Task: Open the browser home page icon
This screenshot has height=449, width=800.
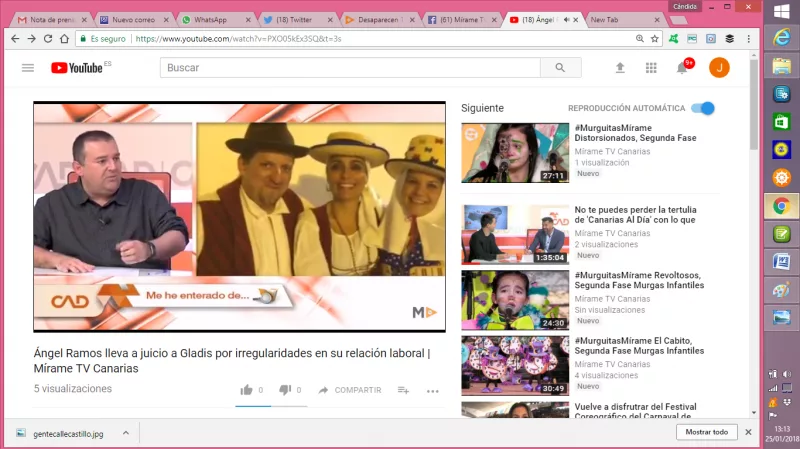Action: 64,39
